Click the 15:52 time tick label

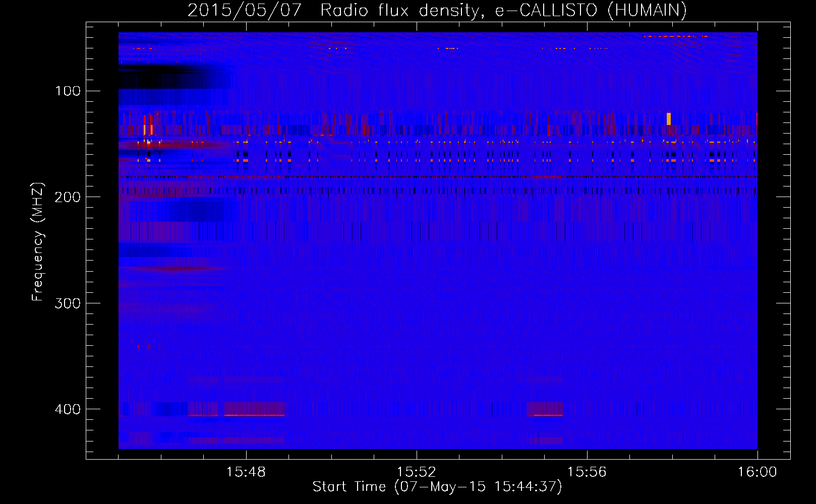click(x=417, y=472)
